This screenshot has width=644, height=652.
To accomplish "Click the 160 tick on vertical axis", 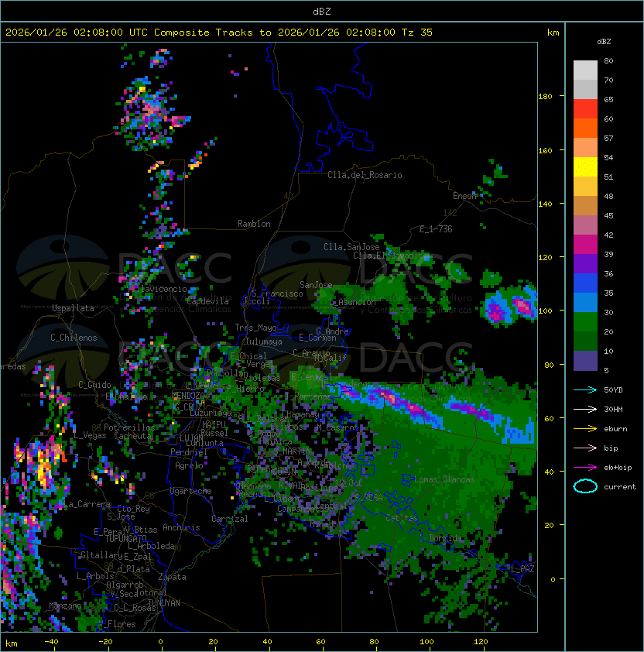I will coord(545,150).
